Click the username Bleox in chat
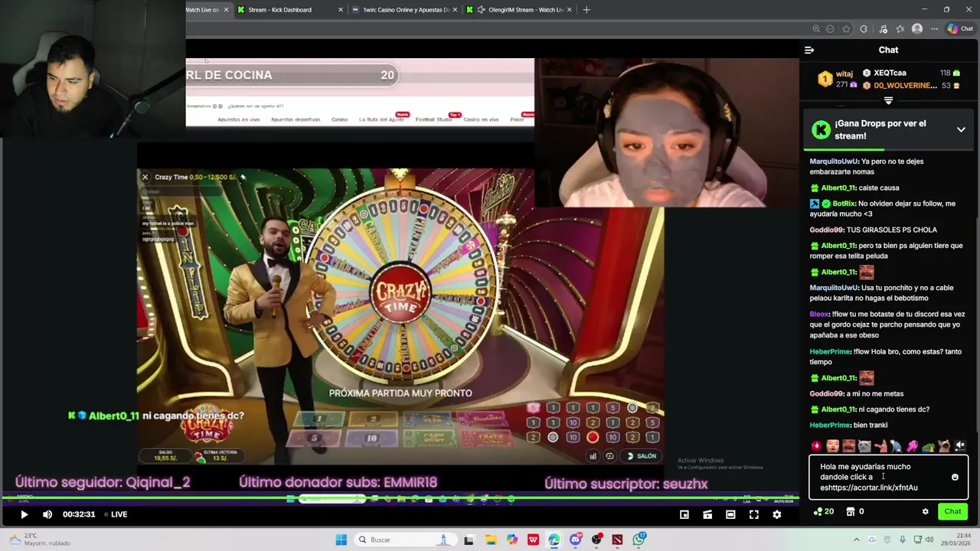The image size is (980, 551). click(x=819, y=314)
